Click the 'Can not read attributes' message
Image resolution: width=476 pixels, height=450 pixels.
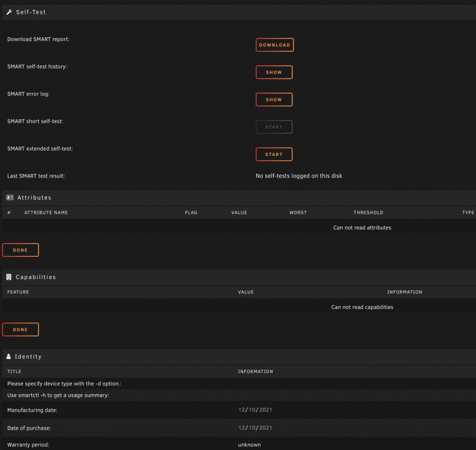coord(362,227)
